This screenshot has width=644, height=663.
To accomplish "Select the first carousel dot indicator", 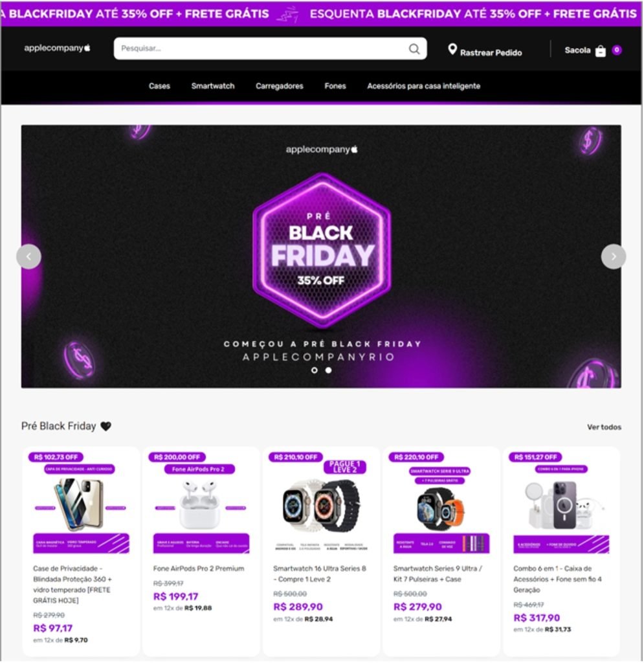I will pyautogui.click(x=315, y=370).
